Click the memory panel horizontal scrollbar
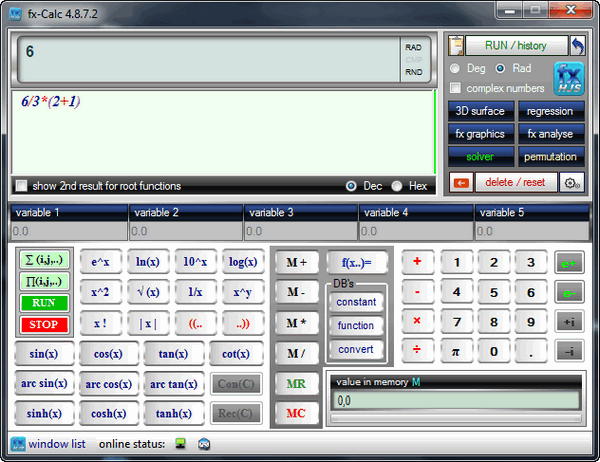600x462 pixels. [456, 418]
